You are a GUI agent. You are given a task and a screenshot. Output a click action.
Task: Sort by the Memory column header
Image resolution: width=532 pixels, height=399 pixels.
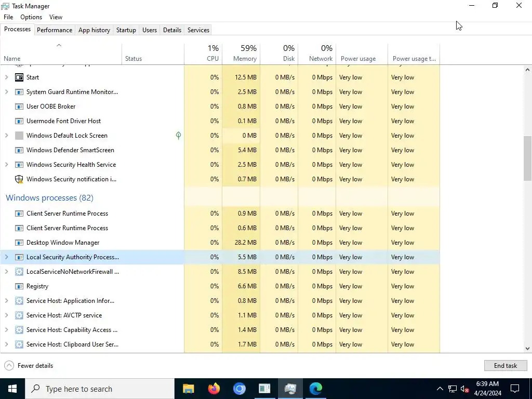[241, 54]
